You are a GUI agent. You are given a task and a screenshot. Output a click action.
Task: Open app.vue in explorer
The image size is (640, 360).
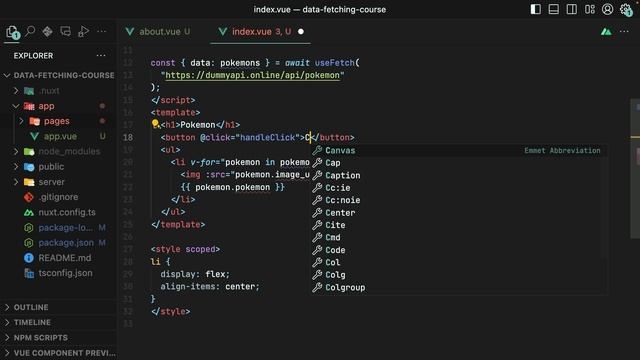pos(60,136)
